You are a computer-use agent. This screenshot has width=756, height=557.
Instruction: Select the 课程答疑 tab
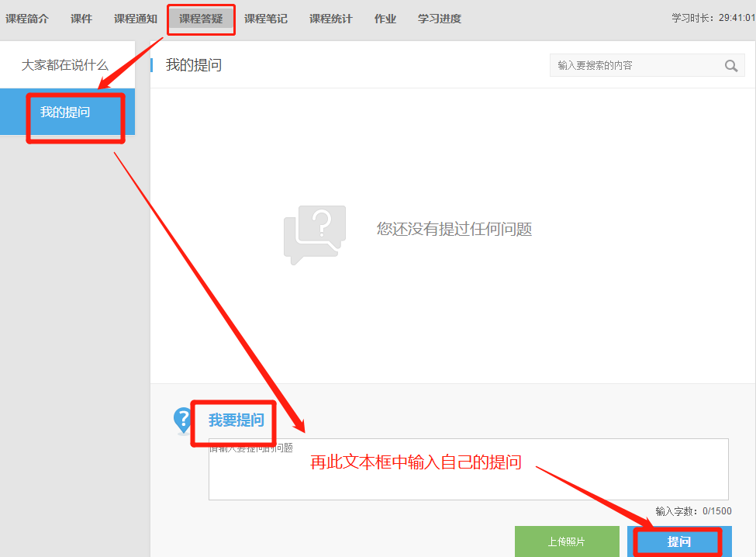(201, 19)
